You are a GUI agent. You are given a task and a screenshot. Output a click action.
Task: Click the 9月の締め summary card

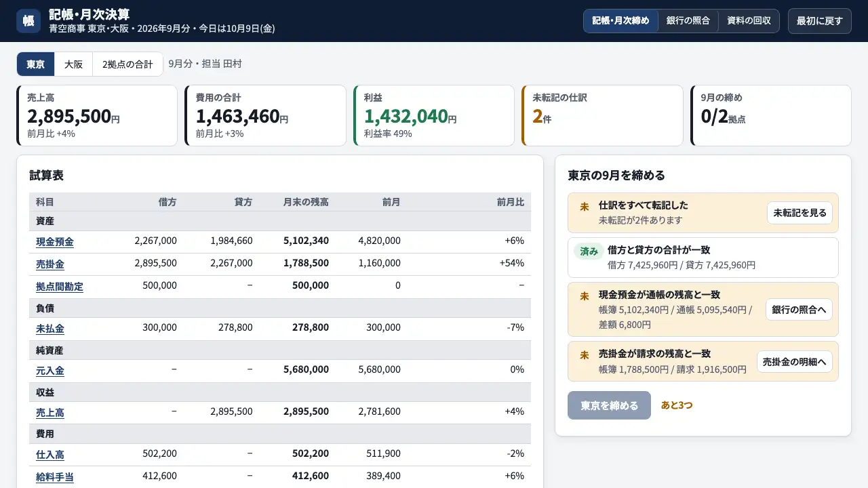(771, 115)
